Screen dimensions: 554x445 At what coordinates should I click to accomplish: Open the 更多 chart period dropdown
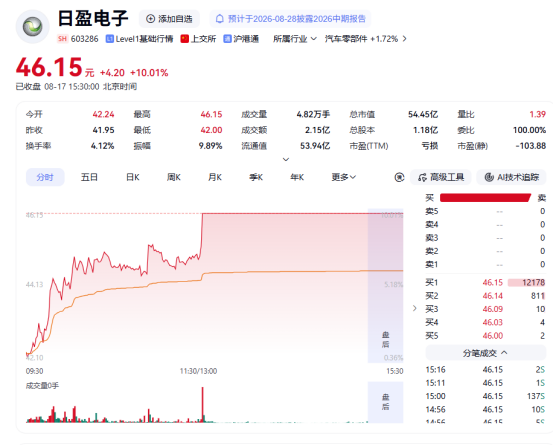[343, 177]
